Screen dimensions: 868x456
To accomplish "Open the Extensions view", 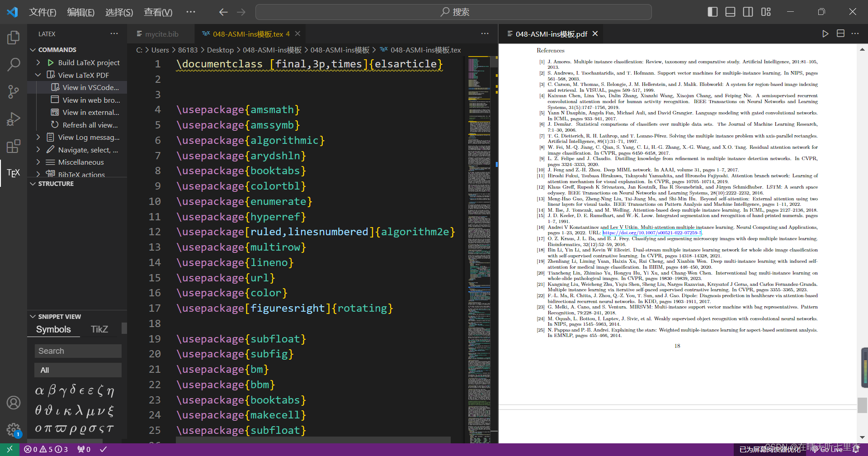I will point(14,146).
